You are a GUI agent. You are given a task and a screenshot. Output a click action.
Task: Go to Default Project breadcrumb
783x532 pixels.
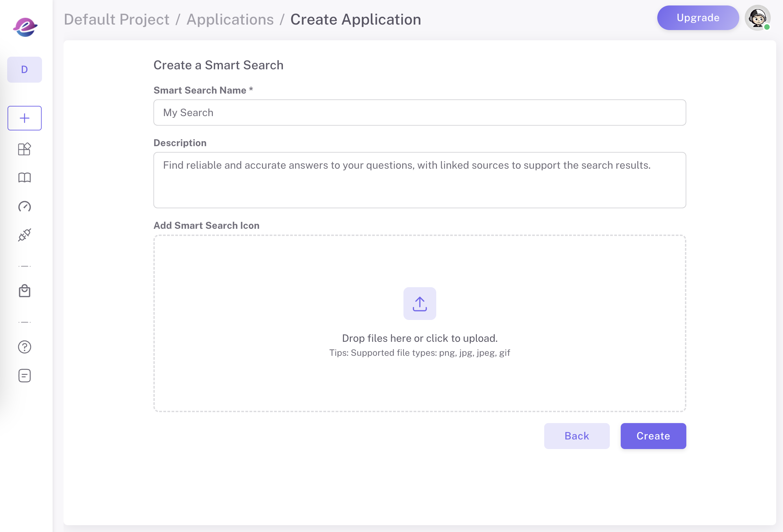point(116,19)
